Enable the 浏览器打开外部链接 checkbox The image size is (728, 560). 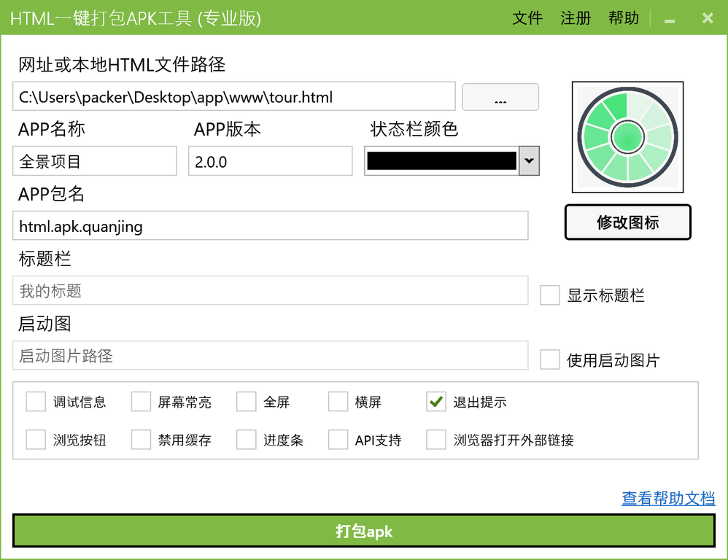435,439
